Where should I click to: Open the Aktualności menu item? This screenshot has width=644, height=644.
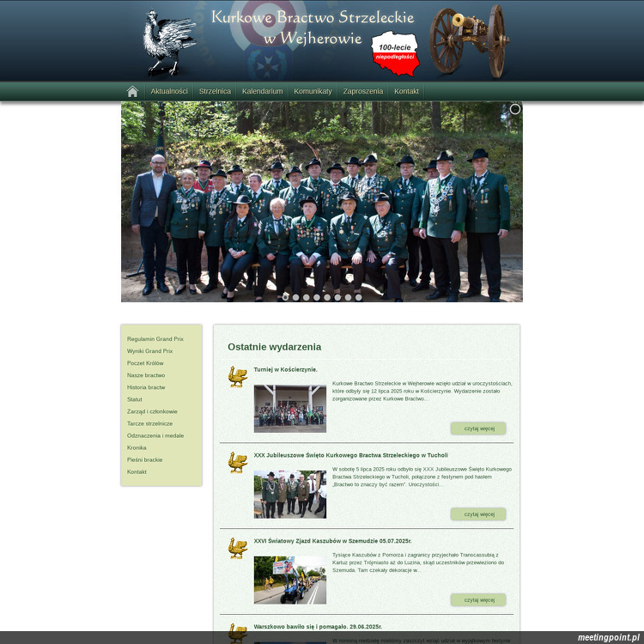169,91
